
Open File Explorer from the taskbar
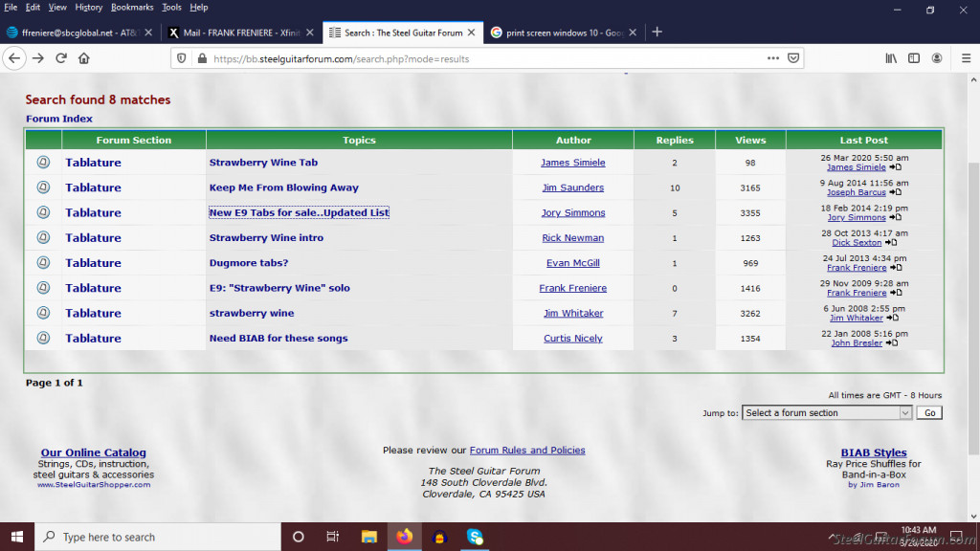point(368,537)
